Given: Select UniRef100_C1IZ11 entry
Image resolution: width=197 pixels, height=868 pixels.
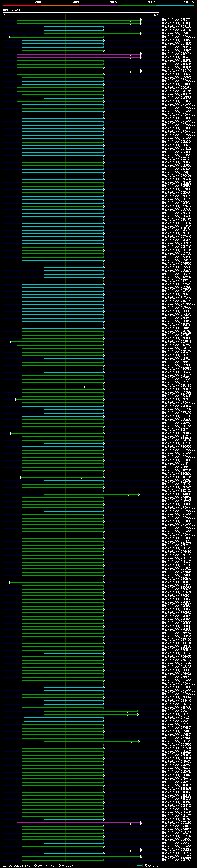Looking at the screenshot, I should [x=176, y=856].
